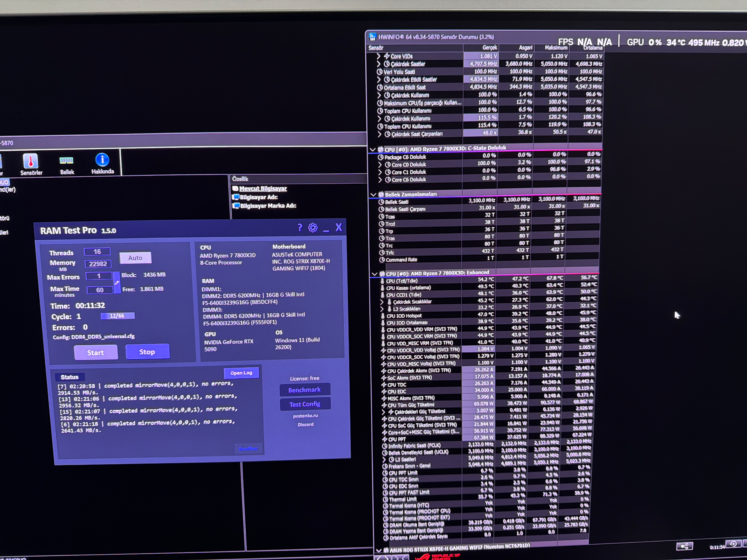
Task: Click the Max Time minutes field
Action: pos(100,290)
